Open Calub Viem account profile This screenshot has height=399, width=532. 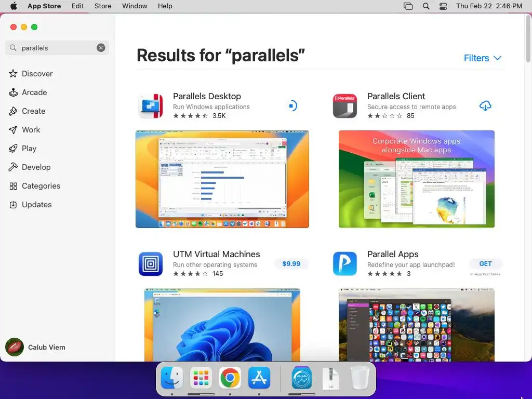click(x=35, y=347)
